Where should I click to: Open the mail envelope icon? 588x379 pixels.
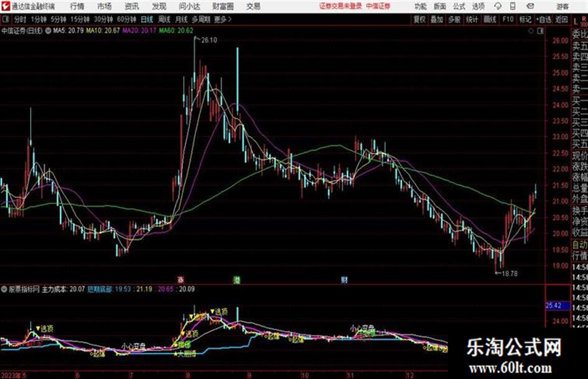pos(530,6)
